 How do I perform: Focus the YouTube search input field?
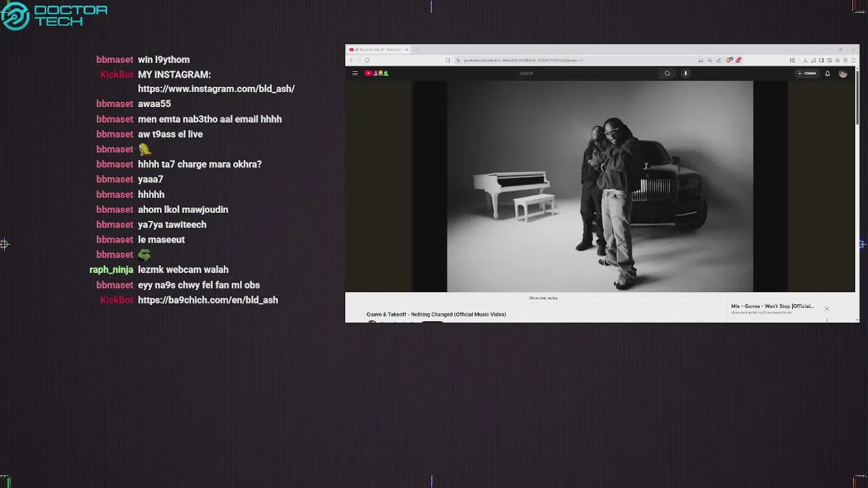point(587,73)
